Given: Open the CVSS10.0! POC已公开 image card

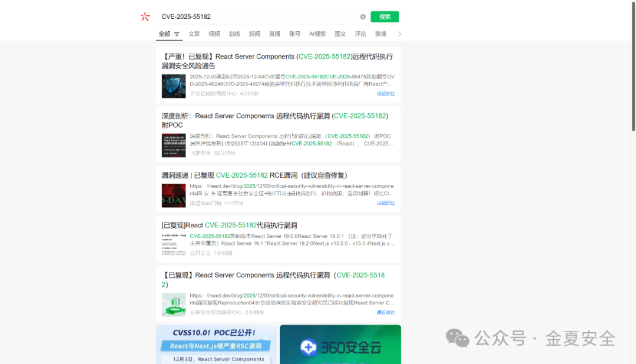Looking at the screenshot, I should click(216, 344).
